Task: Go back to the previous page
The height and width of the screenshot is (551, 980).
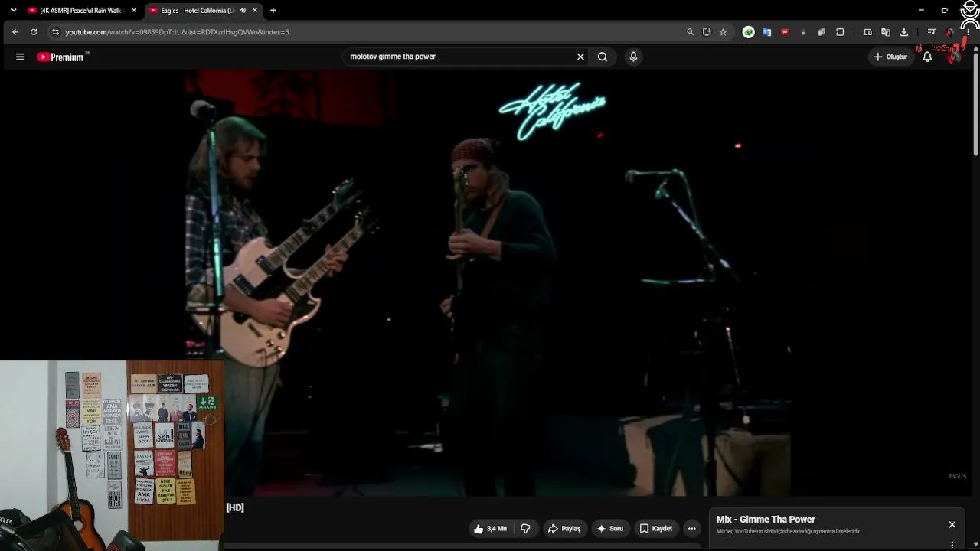Action: (x=15, y=32)
